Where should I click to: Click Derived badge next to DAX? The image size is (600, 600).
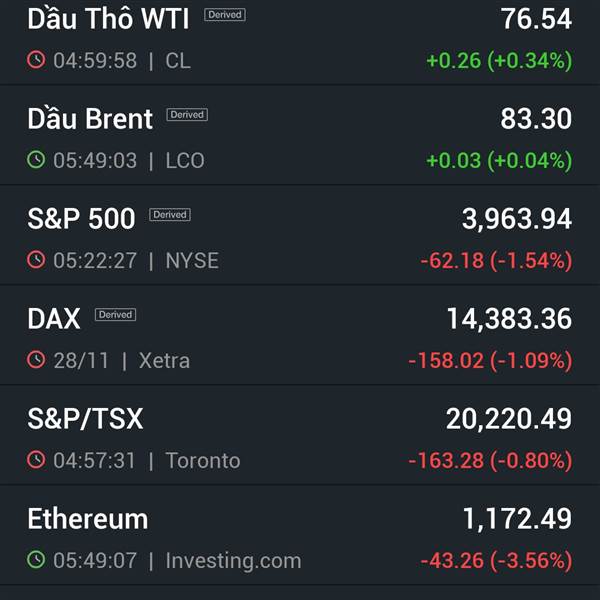[116, 315]
